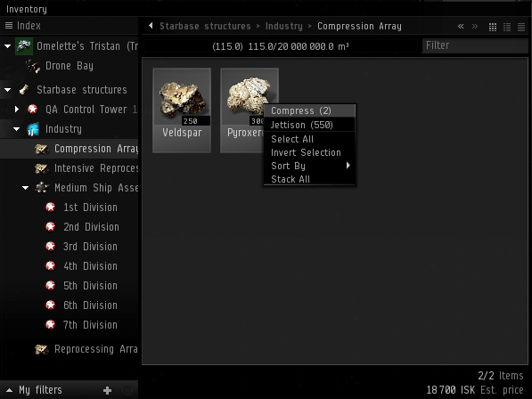Click the Index hamburger menu icon
532x399 pixels.
point(9,26)
